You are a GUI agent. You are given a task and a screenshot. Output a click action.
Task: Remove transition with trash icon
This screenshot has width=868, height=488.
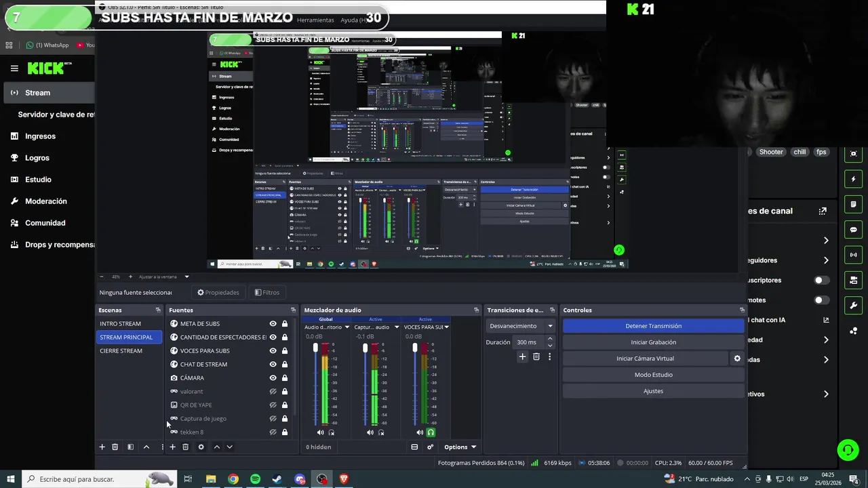click(x=536, y=357)
